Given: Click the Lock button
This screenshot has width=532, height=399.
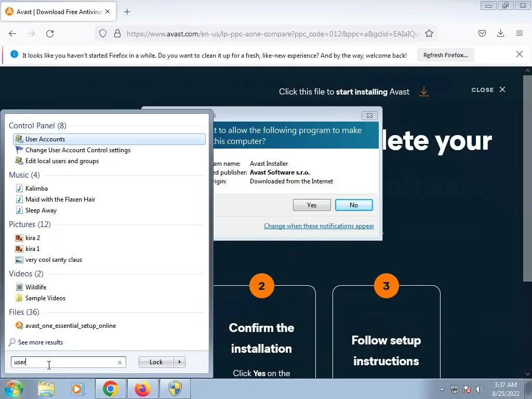Looking at the screenshot, I should (x=156, y=362).
